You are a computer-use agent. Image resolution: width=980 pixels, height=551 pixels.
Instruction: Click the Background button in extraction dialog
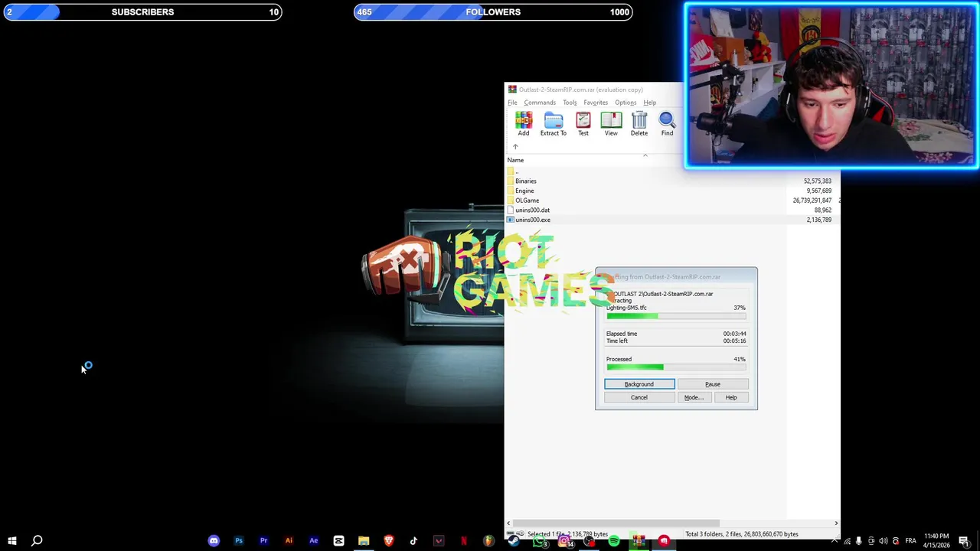[x=639, y=384]
